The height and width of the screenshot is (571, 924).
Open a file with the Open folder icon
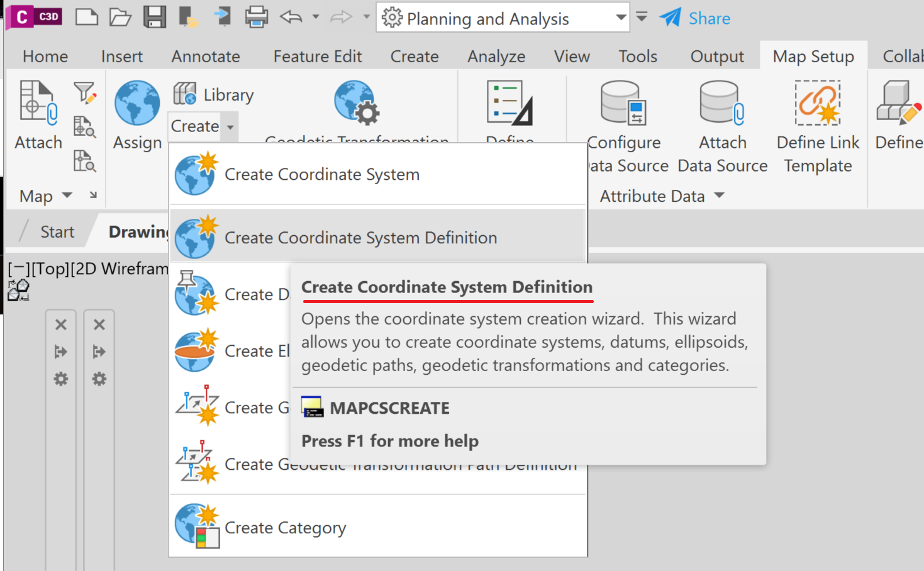tap(120, 17)
